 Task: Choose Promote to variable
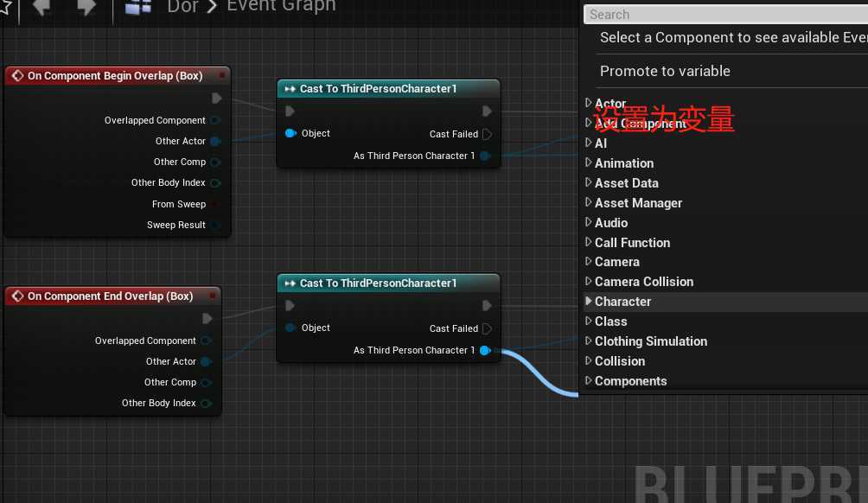tap(665, 71)
